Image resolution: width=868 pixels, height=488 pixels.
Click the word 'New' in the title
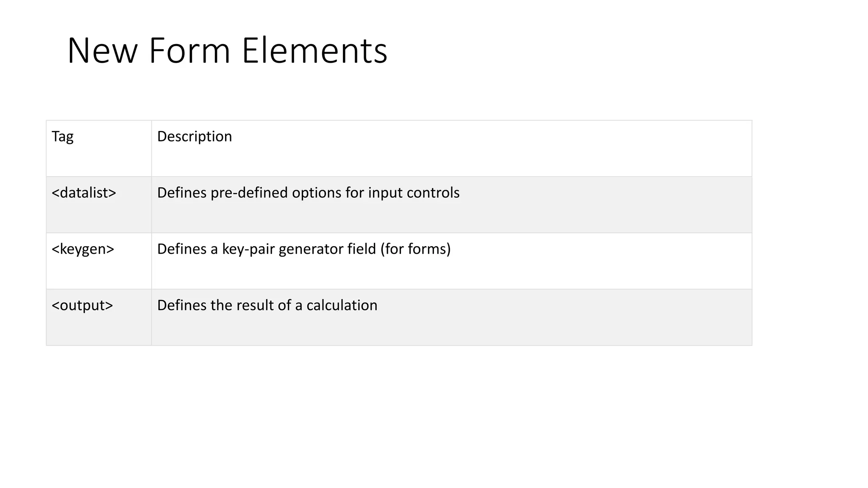click(x=102, y=51)
